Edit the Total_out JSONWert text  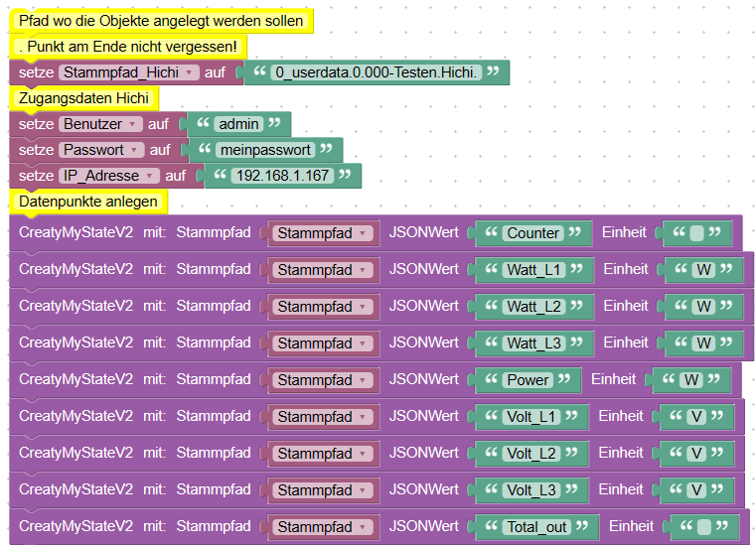coord(536,527)
